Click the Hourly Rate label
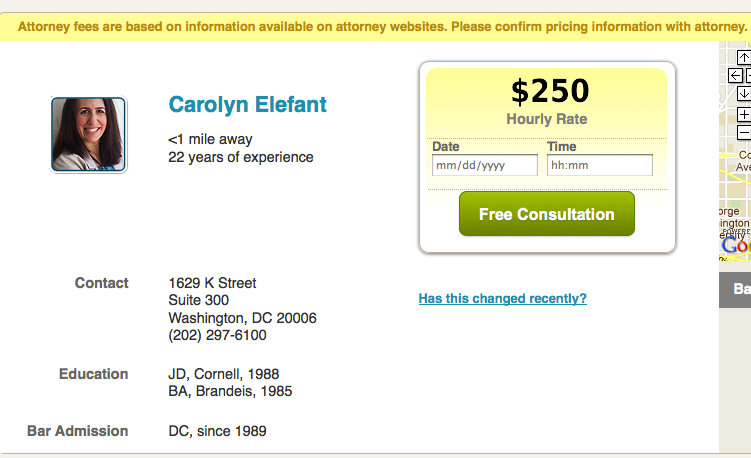Screen dimensions: 751x458 547,119
